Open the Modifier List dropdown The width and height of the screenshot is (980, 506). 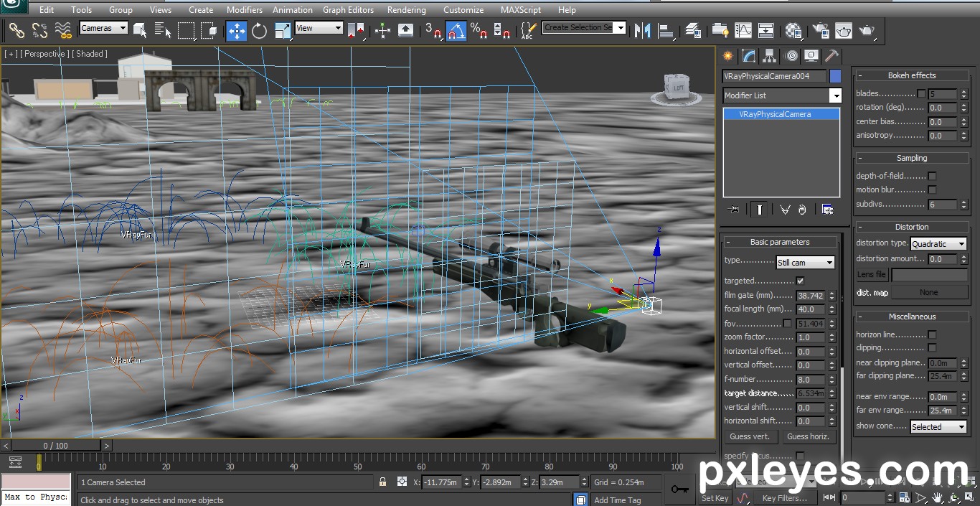pos(782,95)
